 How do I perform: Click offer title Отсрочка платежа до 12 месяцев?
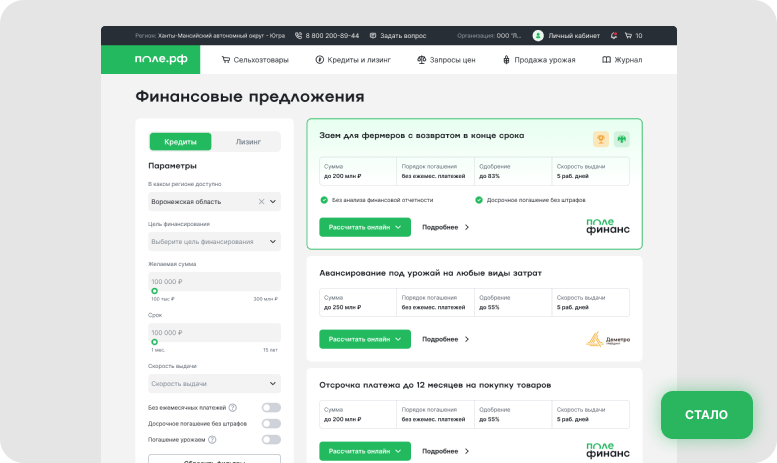[435, 385]
